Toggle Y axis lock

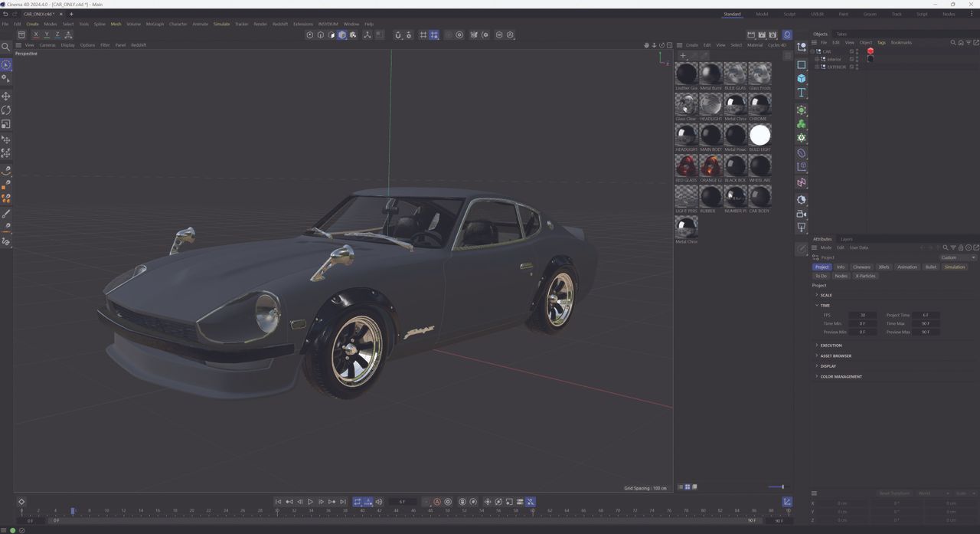(x=46, y=34)
